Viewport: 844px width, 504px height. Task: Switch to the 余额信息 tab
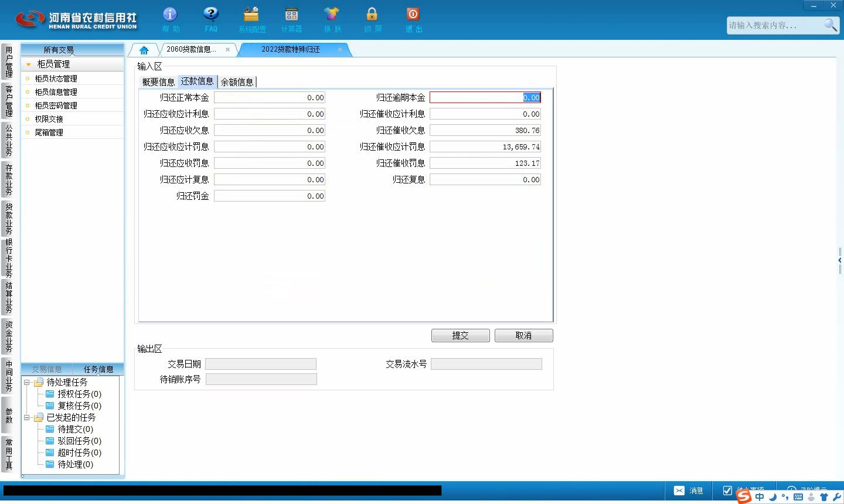click(x=237, y=82)
